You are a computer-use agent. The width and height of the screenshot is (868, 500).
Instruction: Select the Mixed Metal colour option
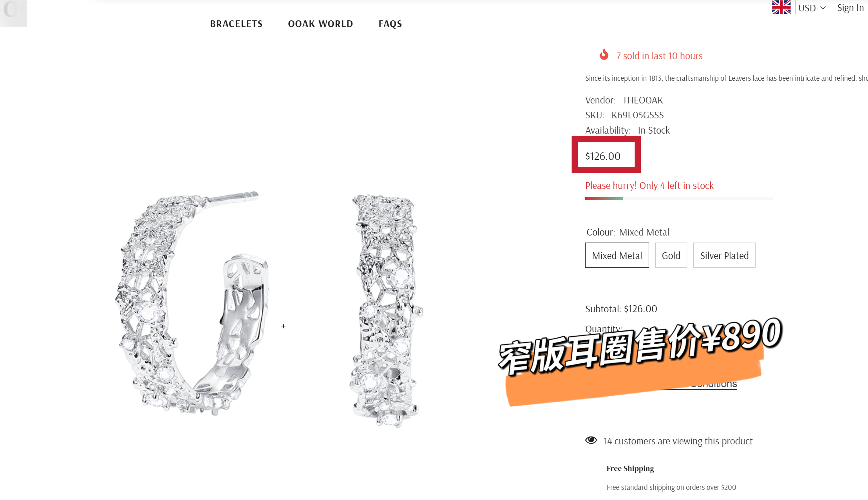coord(617,255)
